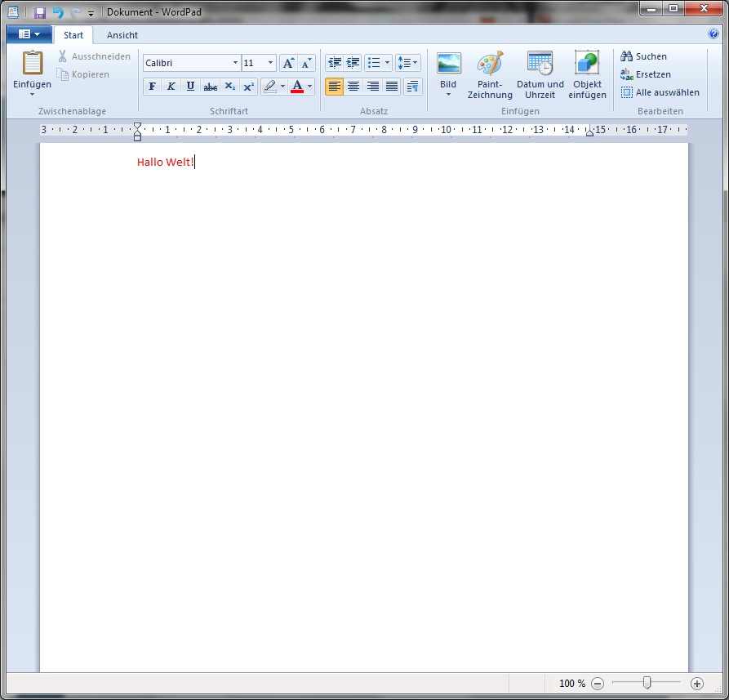Toggle bold formatting (F button)
Screen dimensions: 729x700
coord(152,87)
